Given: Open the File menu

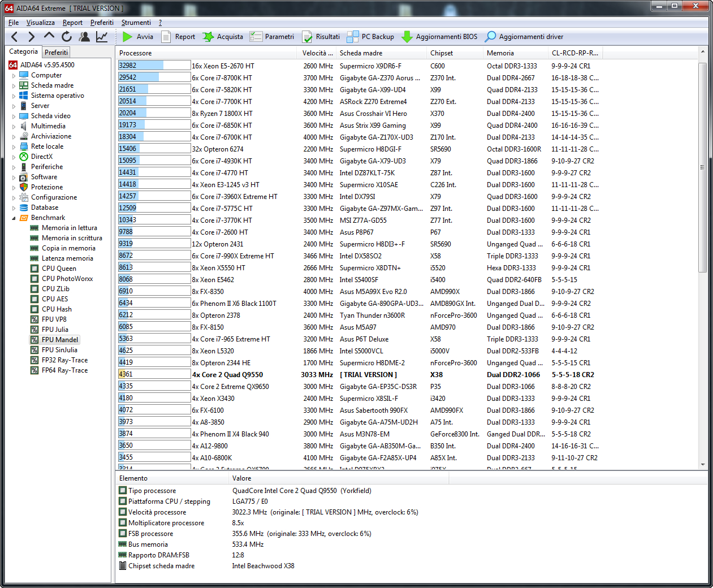Looking at the screenshot, I should click(14, 23).
